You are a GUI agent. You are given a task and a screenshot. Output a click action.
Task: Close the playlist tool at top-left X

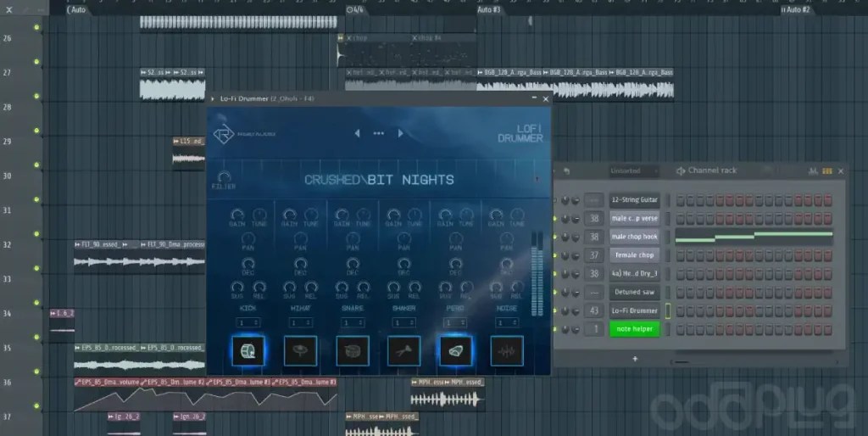pyautogui.click(x=8, y=9)
